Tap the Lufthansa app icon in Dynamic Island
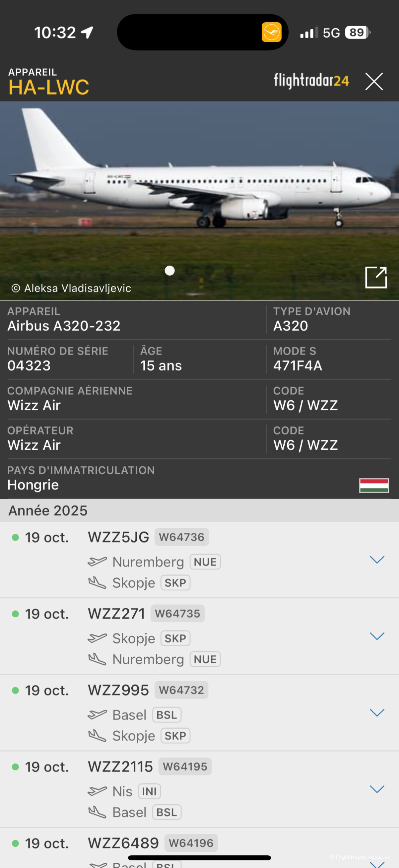The height and width of the screenshot is (868, 399). (x=271, y=32)
